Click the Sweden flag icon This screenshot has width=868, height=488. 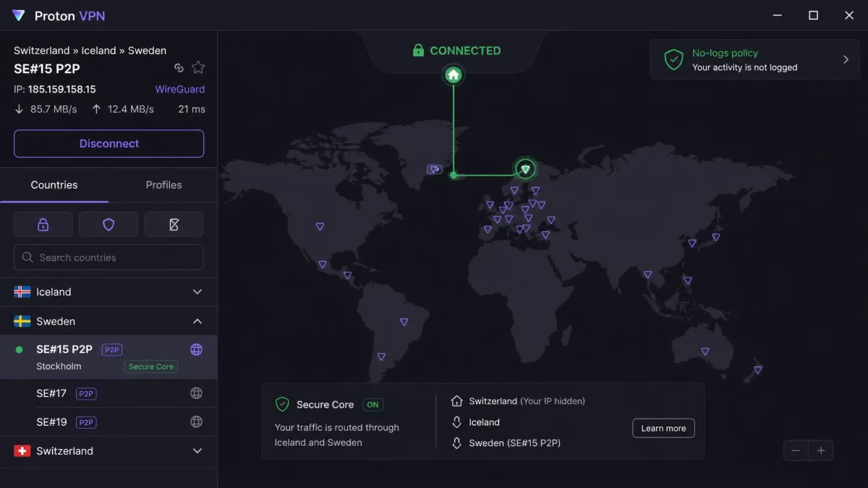(22, 321)
